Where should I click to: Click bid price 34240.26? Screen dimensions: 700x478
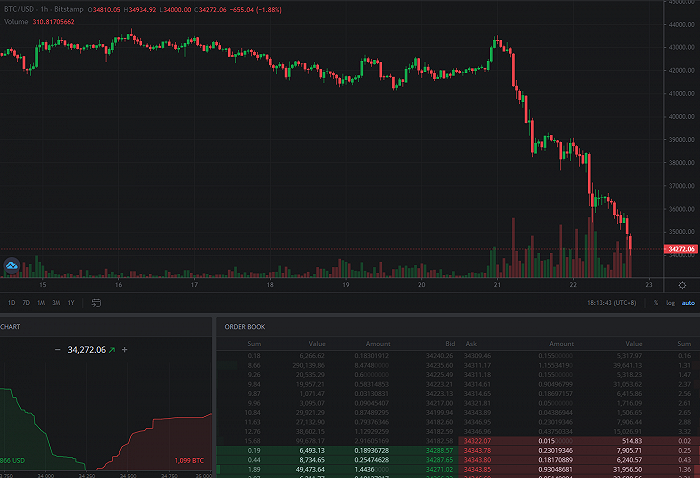tap(439, 356)
